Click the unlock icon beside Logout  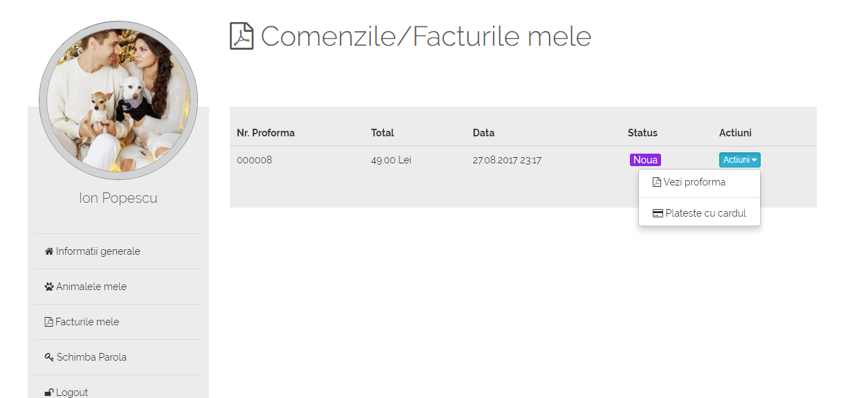[49, 392]
